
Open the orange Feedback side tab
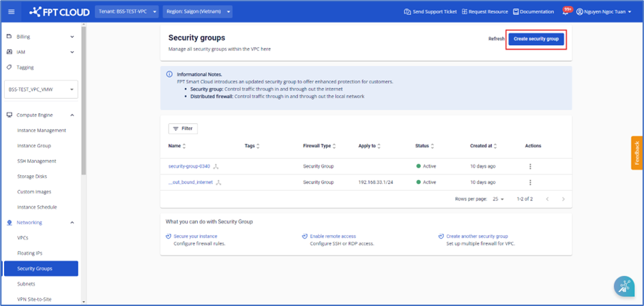[x=637, y=153]
